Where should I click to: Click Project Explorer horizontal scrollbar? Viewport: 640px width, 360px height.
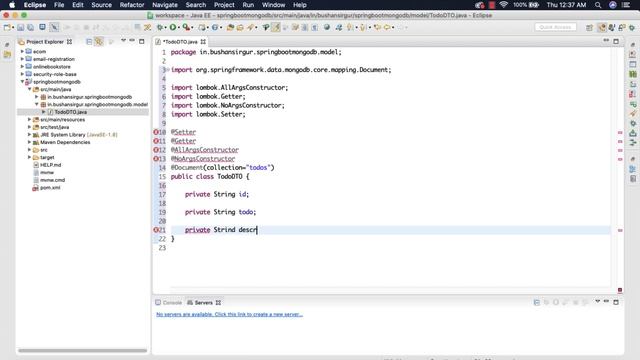82,350
